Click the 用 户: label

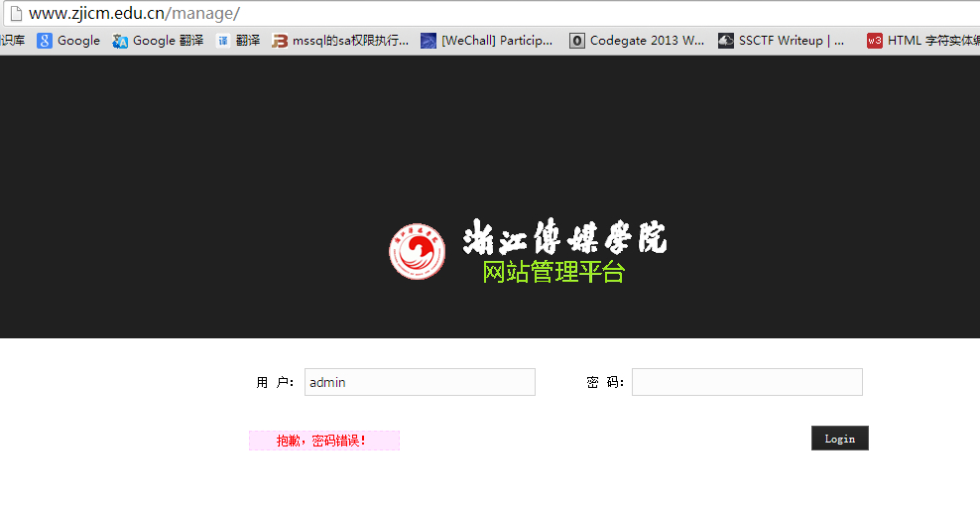click(x=275, y=383)
